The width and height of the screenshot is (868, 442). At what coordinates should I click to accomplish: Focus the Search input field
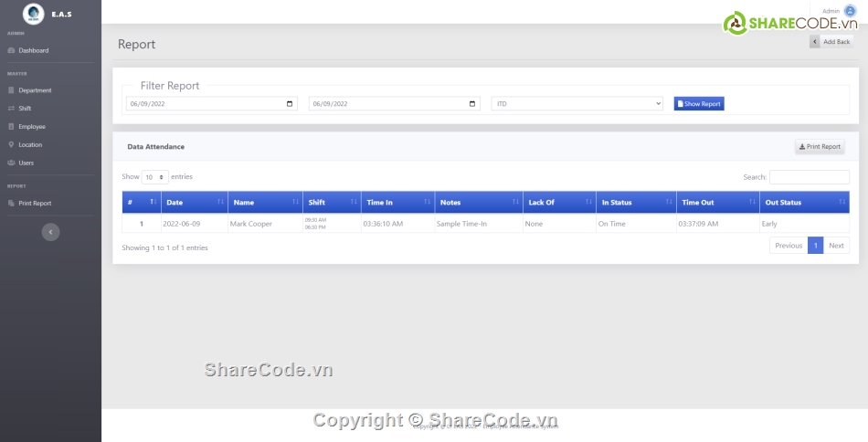(x=809, y=177)
